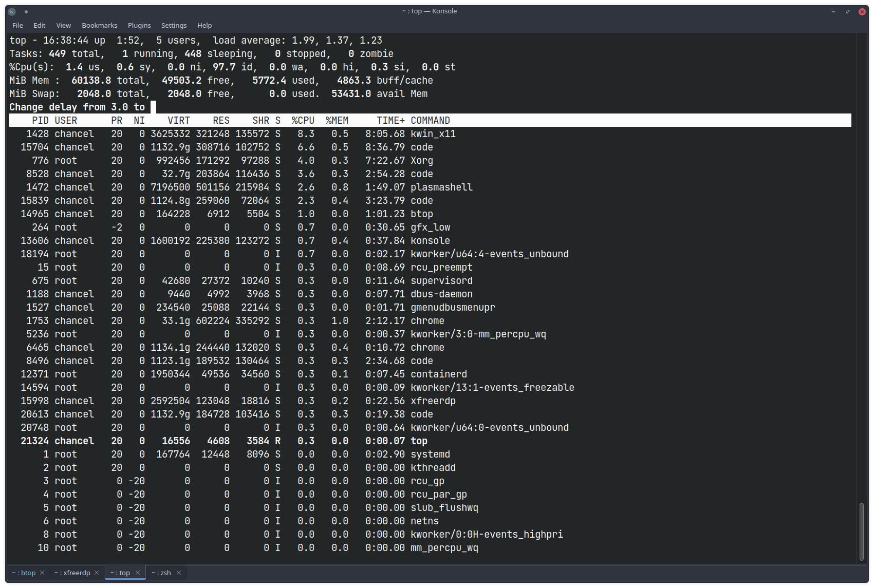Open the File menu
This screenshot has height=588, width=874.
click(x=17, y=25)
